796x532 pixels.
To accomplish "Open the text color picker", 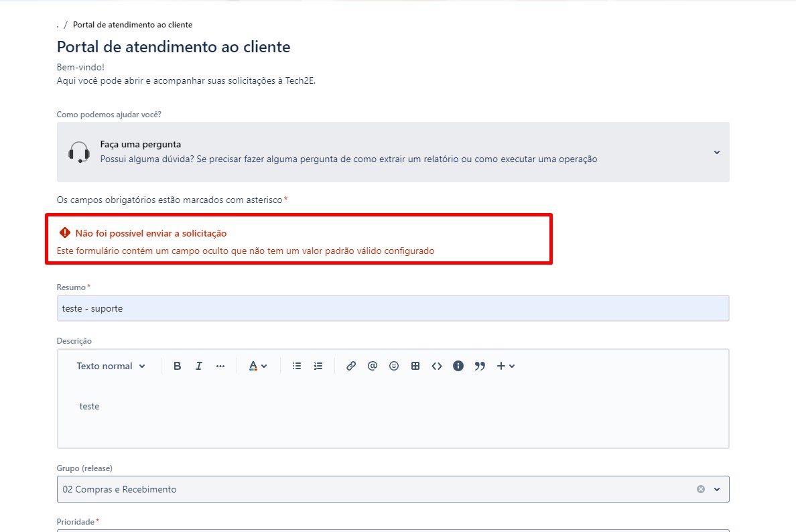I will pos(258,366).
